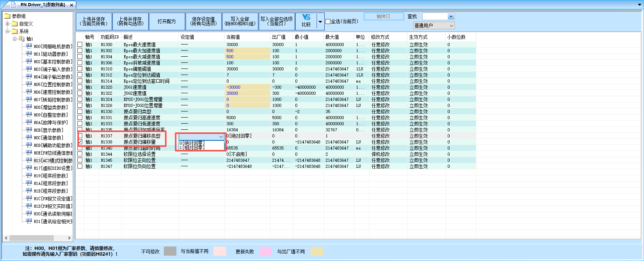This screenshot has height=261, width=644.
Task: Open the arrow beside the 比较 button
Action: pos(320,21)
